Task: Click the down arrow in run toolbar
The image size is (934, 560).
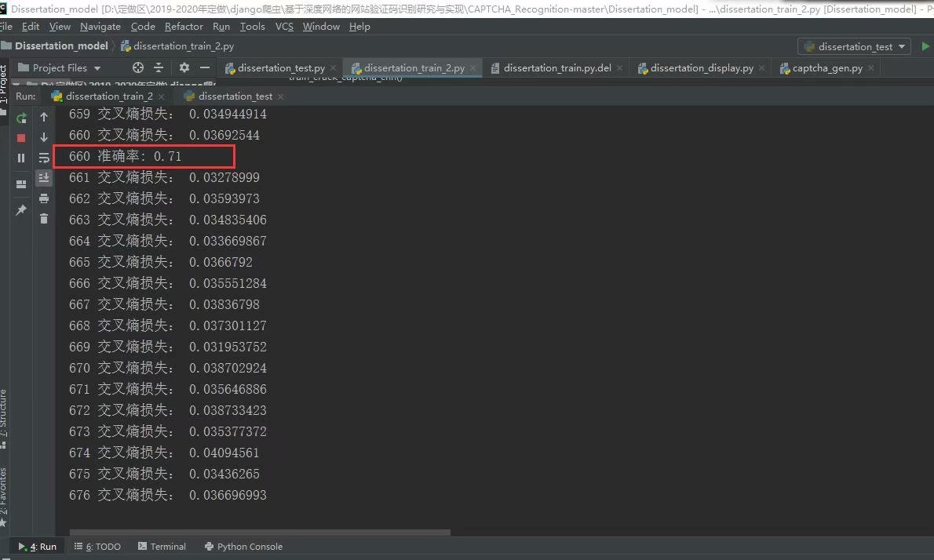Action: [43, 137]
